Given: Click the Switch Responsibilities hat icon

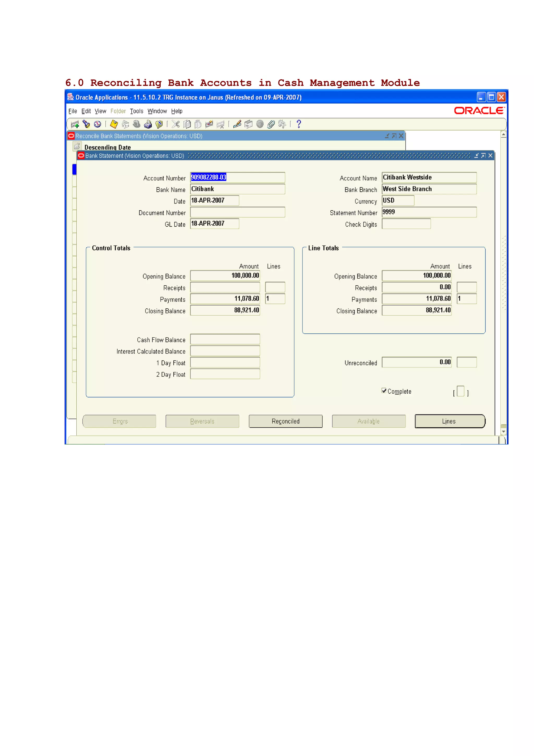Looking at the screenshot, I should (x=137, y=124).
